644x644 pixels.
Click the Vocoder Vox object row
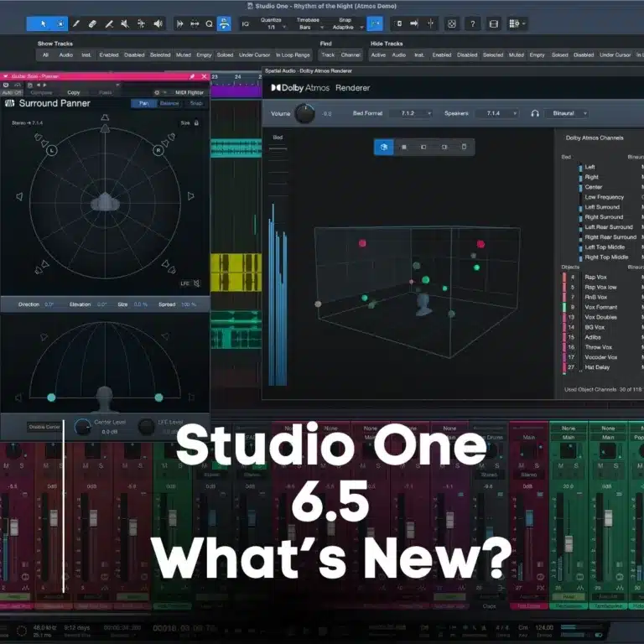[x=600, y=357]
